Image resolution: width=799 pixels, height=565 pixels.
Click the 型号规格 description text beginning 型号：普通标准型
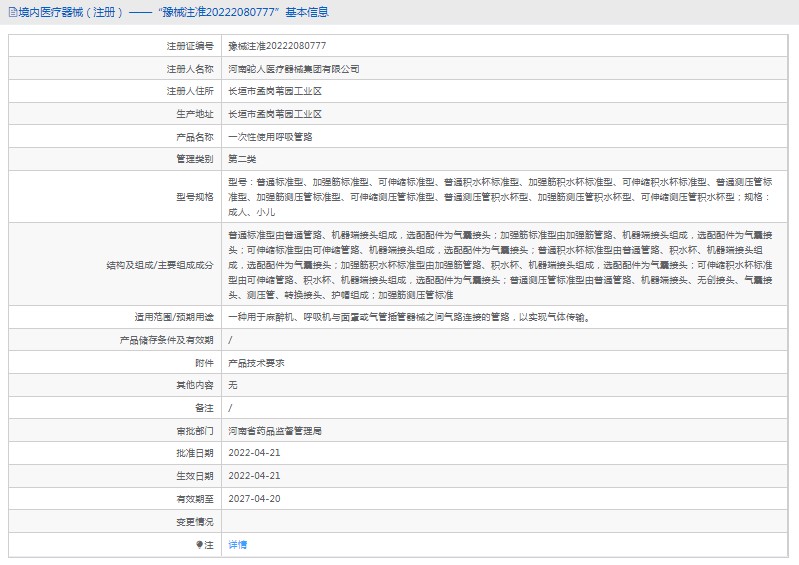tap(500, 197)
